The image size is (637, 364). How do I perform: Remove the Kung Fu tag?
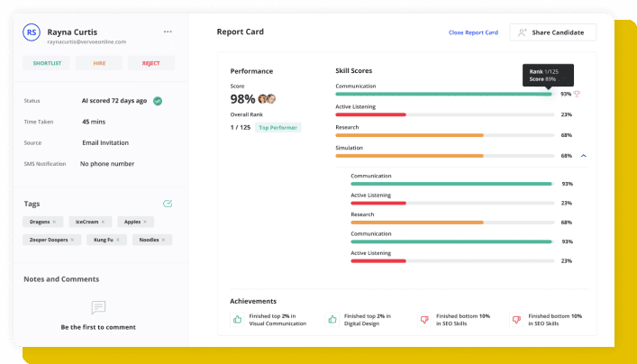coord(118,240)
